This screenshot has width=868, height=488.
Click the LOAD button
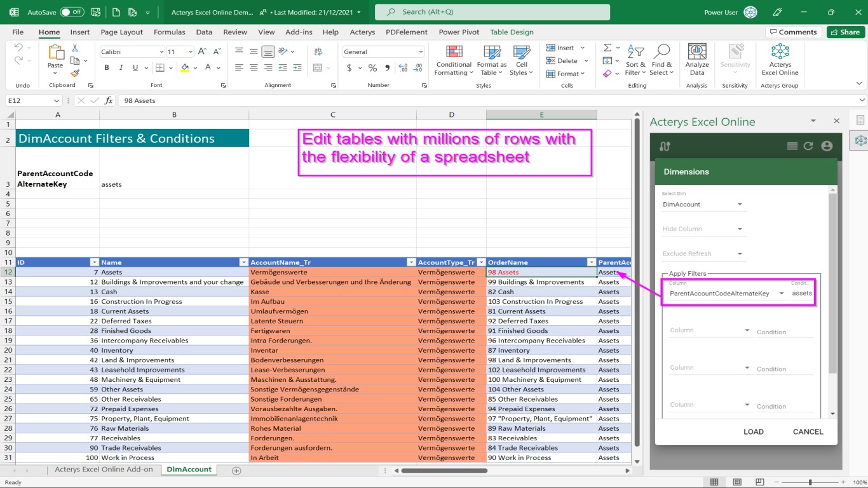pyautogui.click(x=754, y=431)
